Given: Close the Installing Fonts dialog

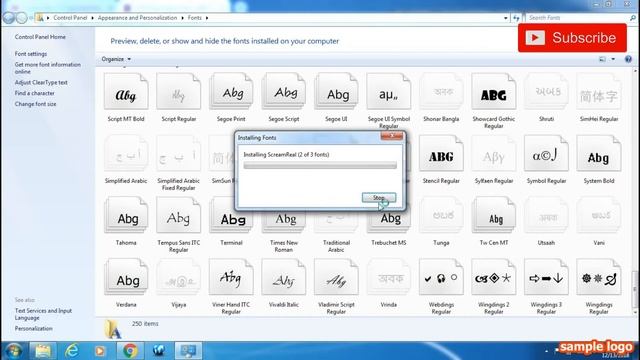Looking at the screenshot, I should tap(392, 136).
